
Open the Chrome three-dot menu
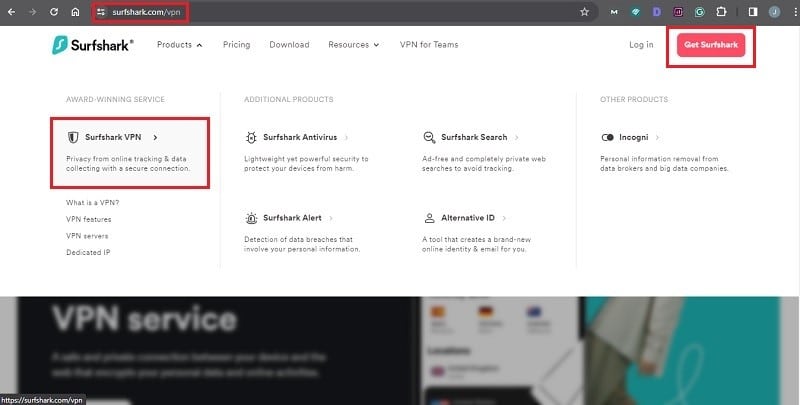[x=794, y=12]
